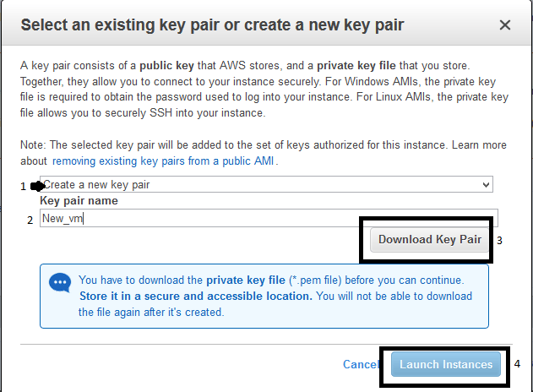Viewport: 533px width, 392px height.
Task: Click the dialog title heading
Action: point(212,25)
